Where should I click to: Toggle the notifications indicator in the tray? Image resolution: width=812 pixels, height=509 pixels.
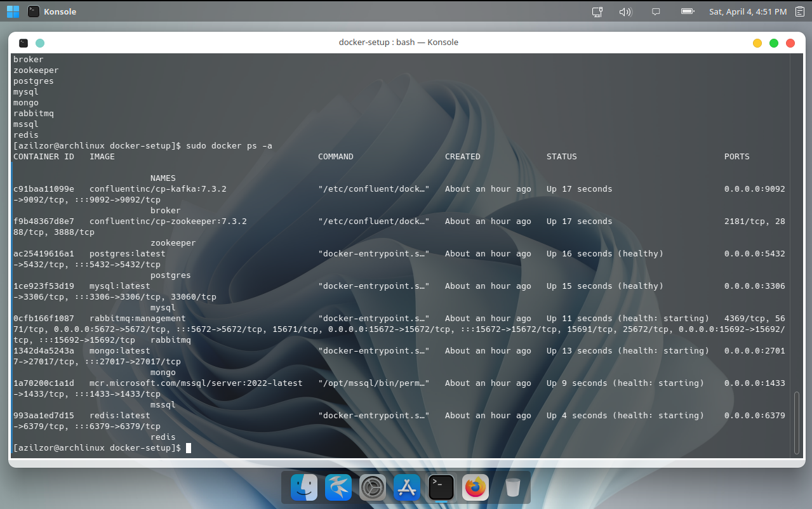(656, 11)
